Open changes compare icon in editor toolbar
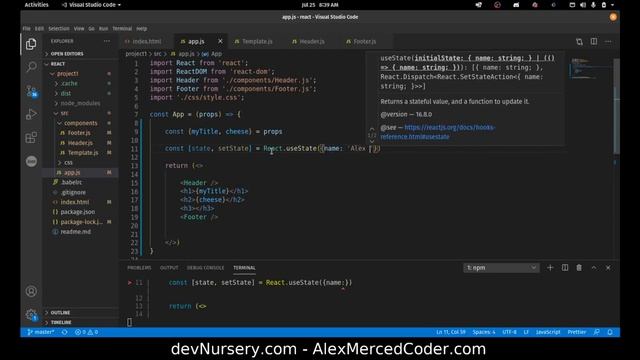640x360 pixels. [x=579, y=42]
